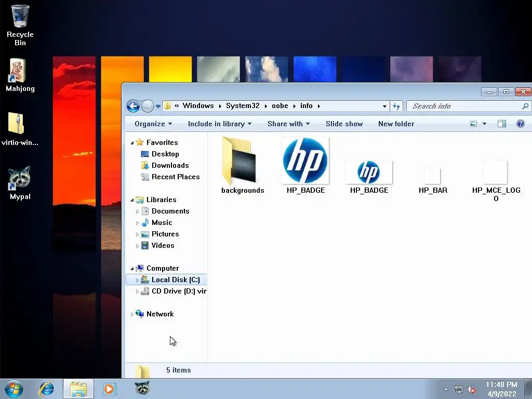The height and width of the screenshot is (399, 532).
Task: Launch Internet Explorer from the taskbar
Action: pyautogui.click(x=46, y=389)
